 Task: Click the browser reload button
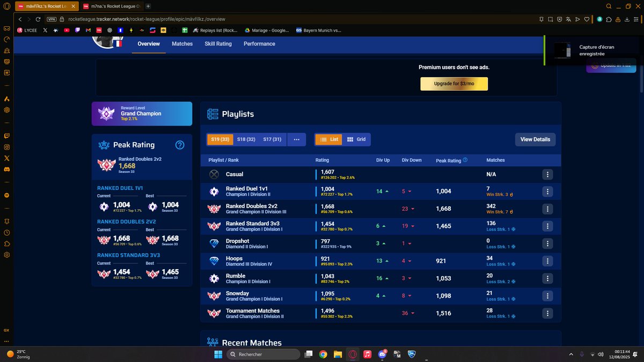click(x=38, y=19)
